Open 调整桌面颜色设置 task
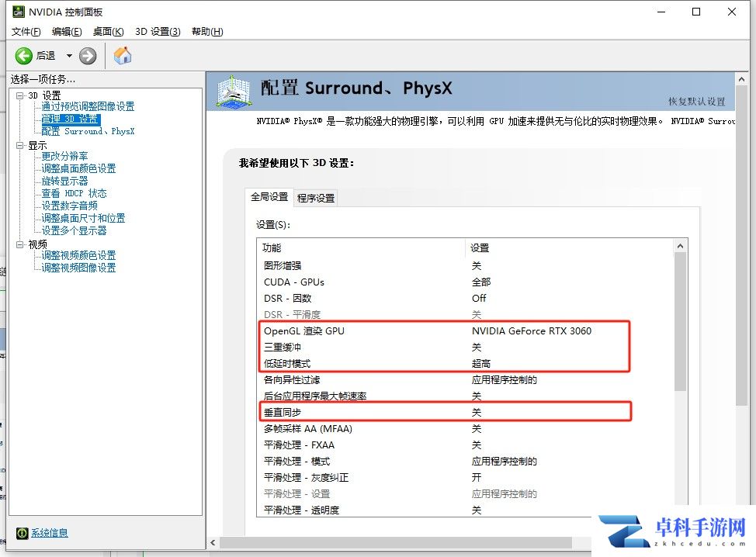756x557 pixels. [x=78, y=168]
